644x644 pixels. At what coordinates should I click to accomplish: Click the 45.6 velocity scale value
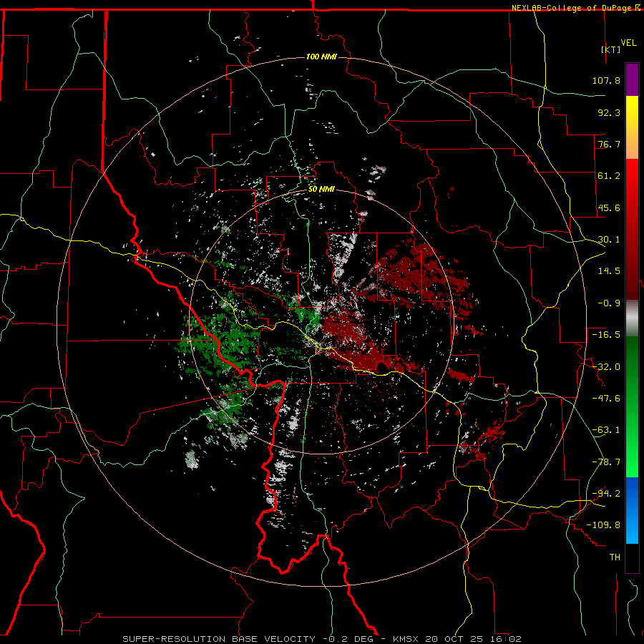[x=609, y=208]
